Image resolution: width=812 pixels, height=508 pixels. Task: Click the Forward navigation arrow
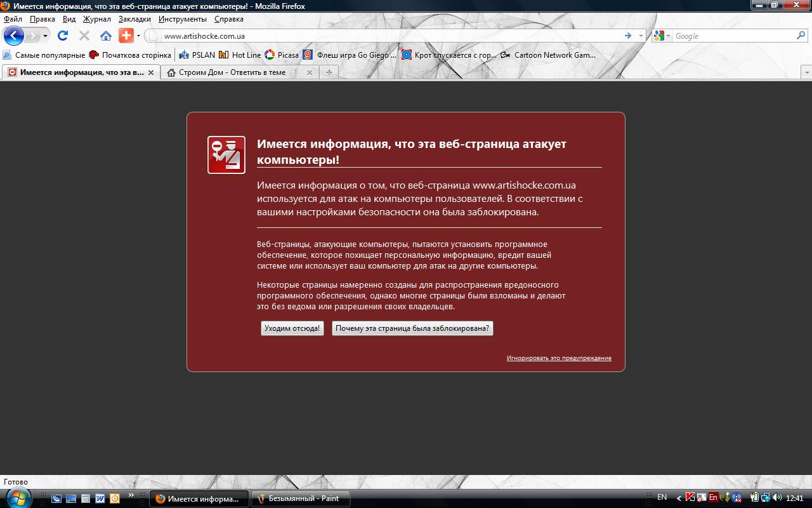(33, 36)
